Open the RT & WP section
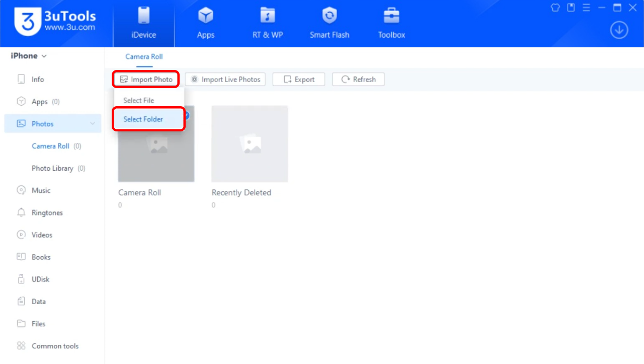 267,24
